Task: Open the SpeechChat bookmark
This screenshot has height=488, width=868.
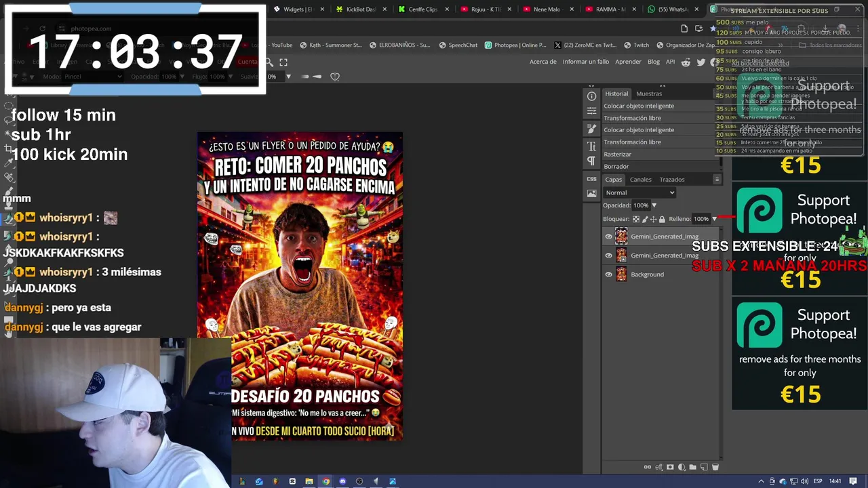Action: pos(458,45)
